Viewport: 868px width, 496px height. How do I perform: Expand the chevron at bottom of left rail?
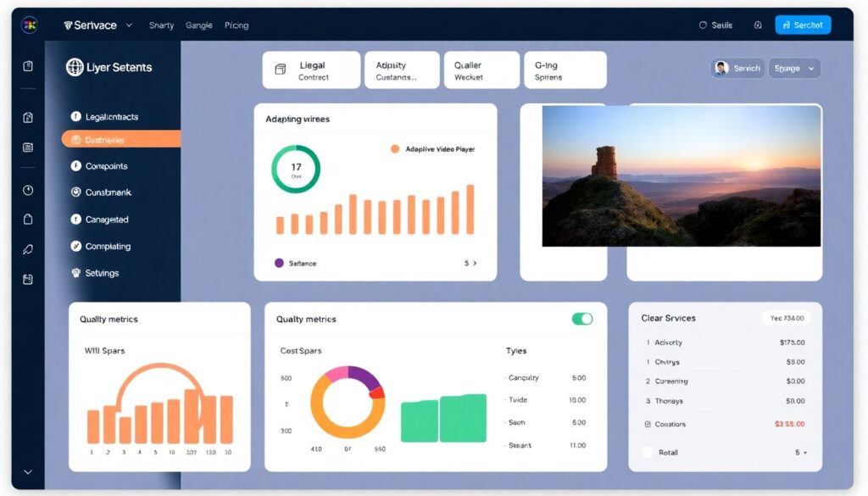[x=28, y=472]
